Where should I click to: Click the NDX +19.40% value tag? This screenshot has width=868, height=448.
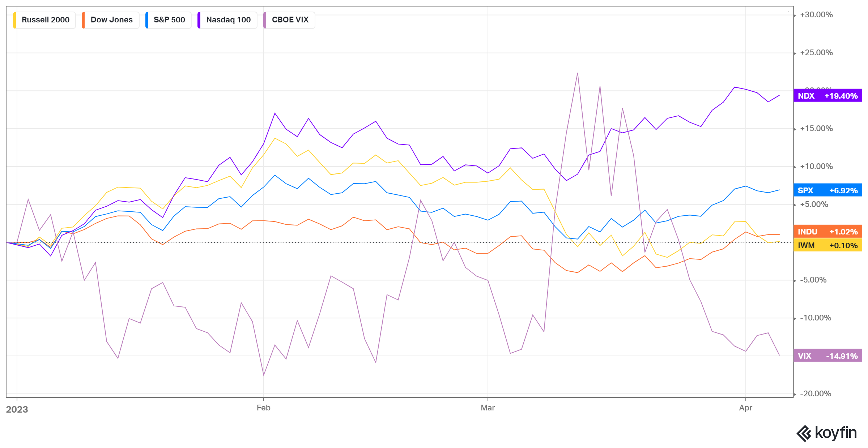[x=827, y=96]
